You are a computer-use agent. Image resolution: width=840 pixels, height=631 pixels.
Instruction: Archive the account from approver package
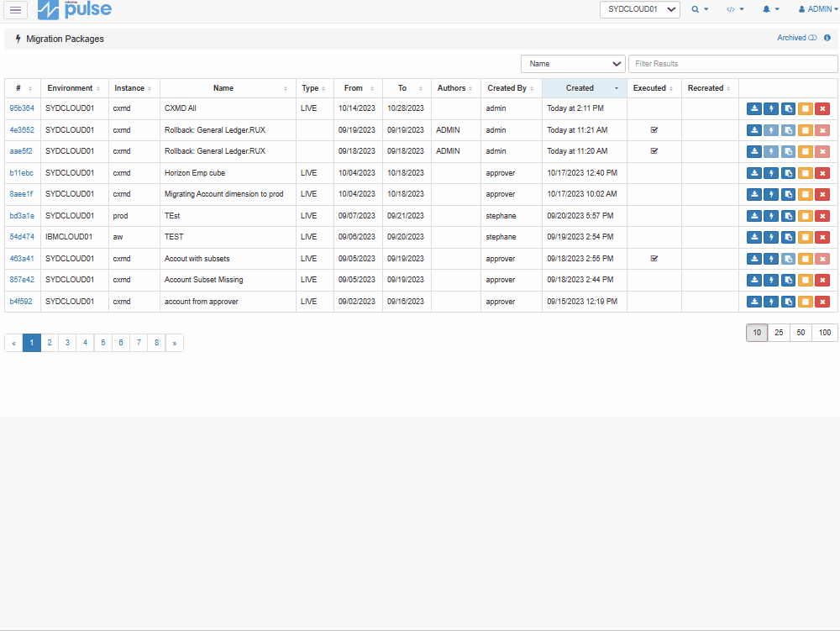pos(806,302)
